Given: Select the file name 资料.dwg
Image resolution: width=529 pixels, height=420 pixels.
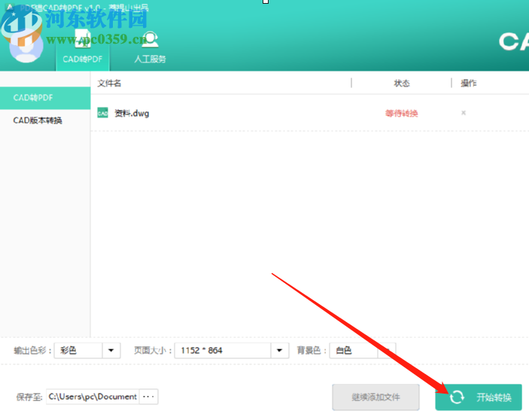Looking at the screenshot, I should [132, 114].
